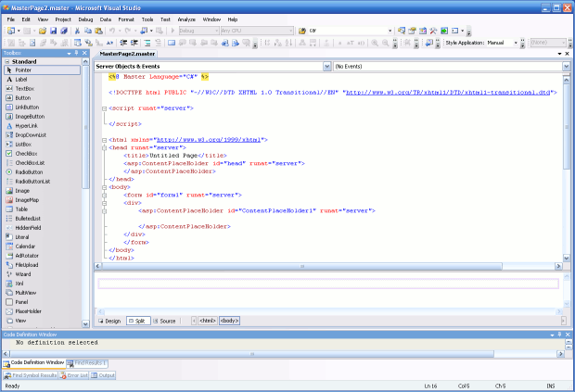Click the MasterPage2.master document tab
This screenshot has height=392, width=575.
[x=127, y=55]
